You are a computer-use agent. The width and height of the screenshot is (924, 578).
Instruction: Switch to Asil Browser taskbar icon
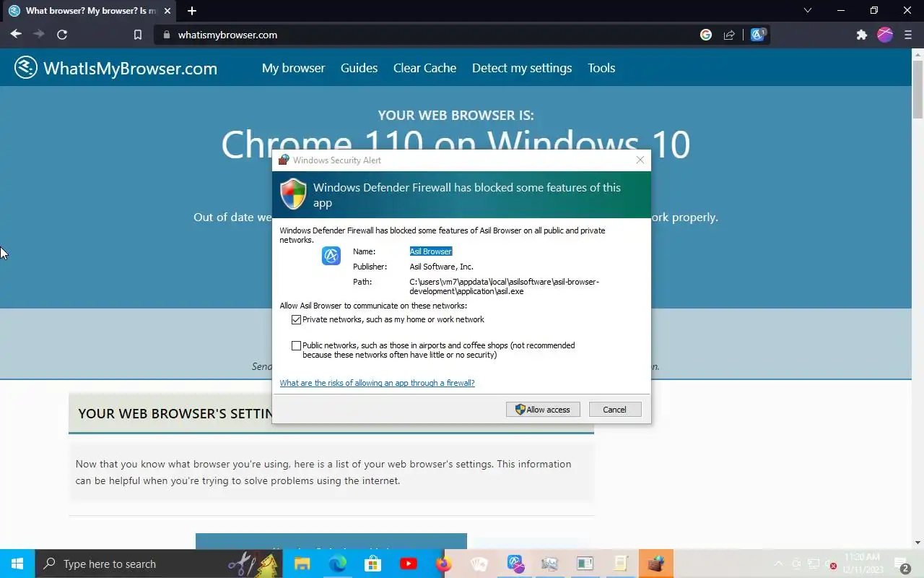click(515, 564)
